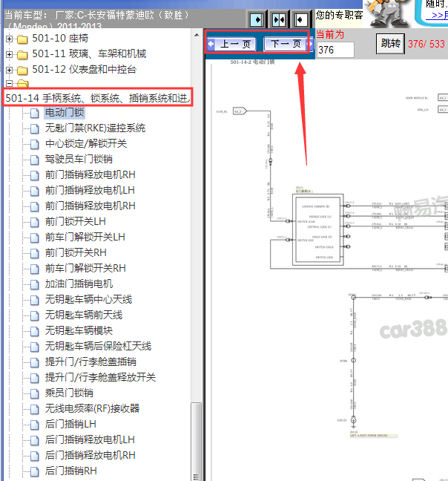Open 后门插销RH document
Screen dimensions: 448x481
(71, 471)
